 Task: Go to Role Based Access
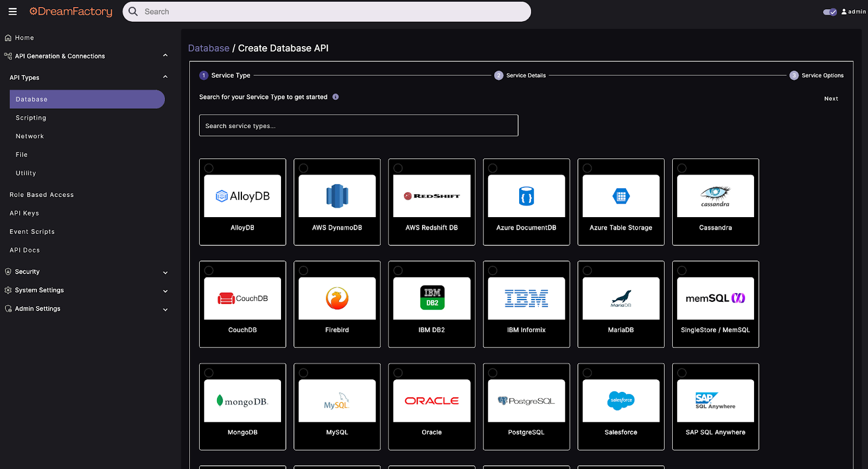pyautogui.click(x=42, y=195)
